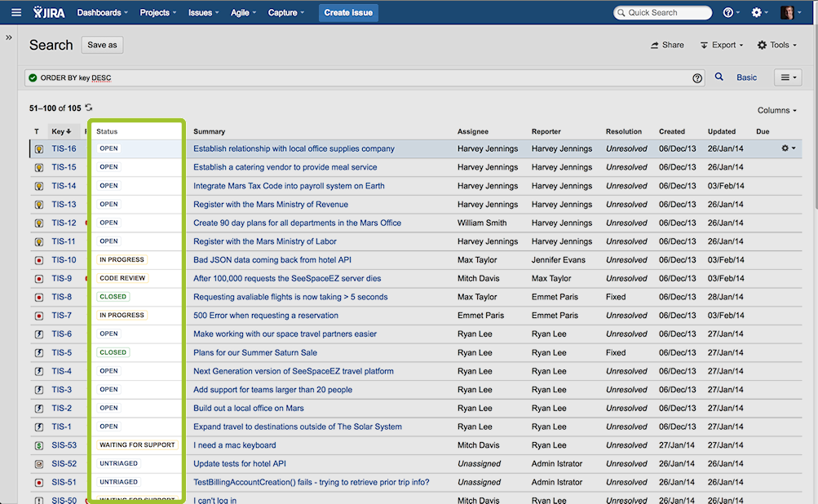Click the UNTRIAGED status of SIS-52

point(119,463)
